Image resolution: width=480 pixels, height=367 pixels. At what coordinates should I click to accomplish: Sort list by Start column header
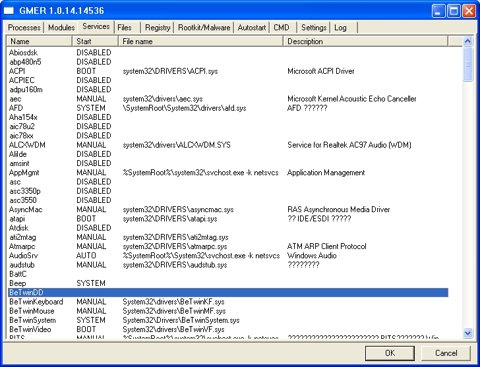pos(95,41)
